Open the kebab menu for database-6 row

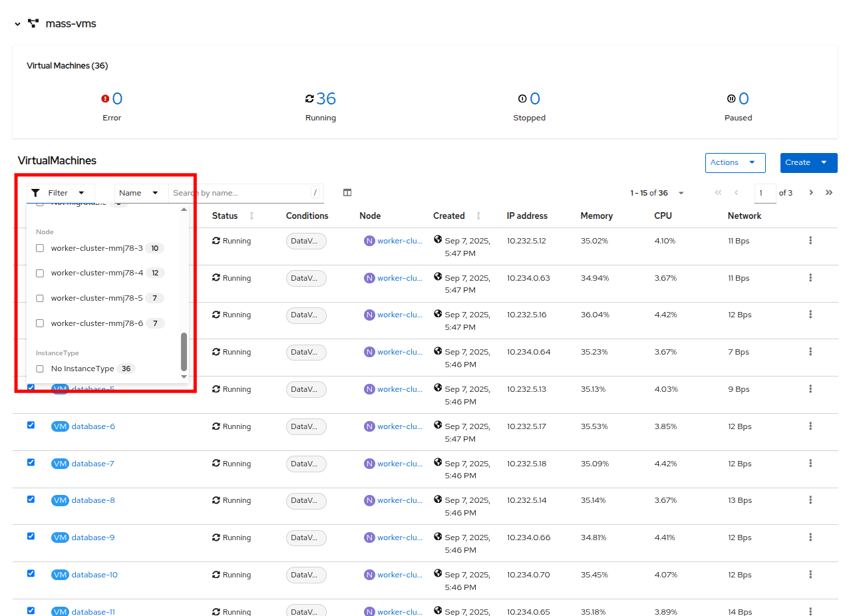[810, 426]
